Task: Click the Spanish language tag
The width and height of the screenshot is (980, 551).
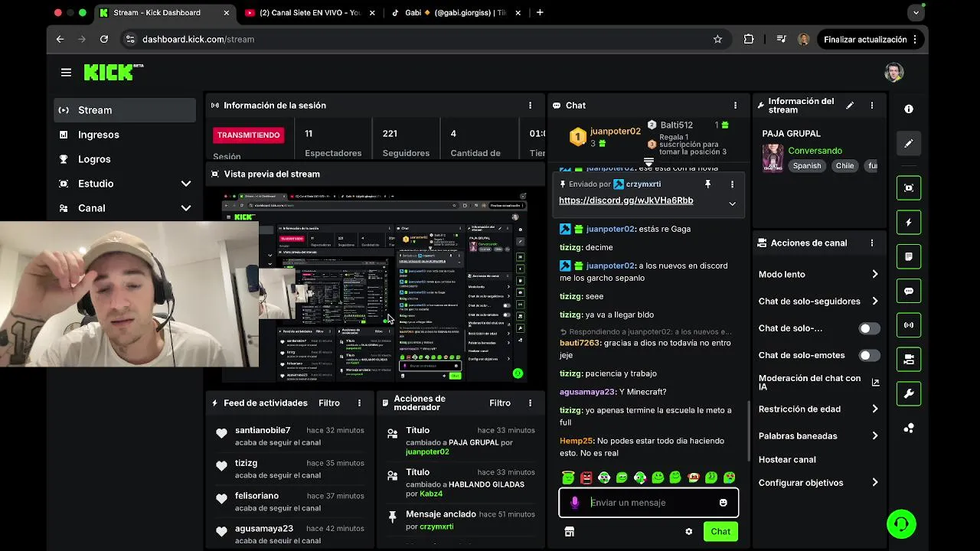Action: click(x=807, y=166)
